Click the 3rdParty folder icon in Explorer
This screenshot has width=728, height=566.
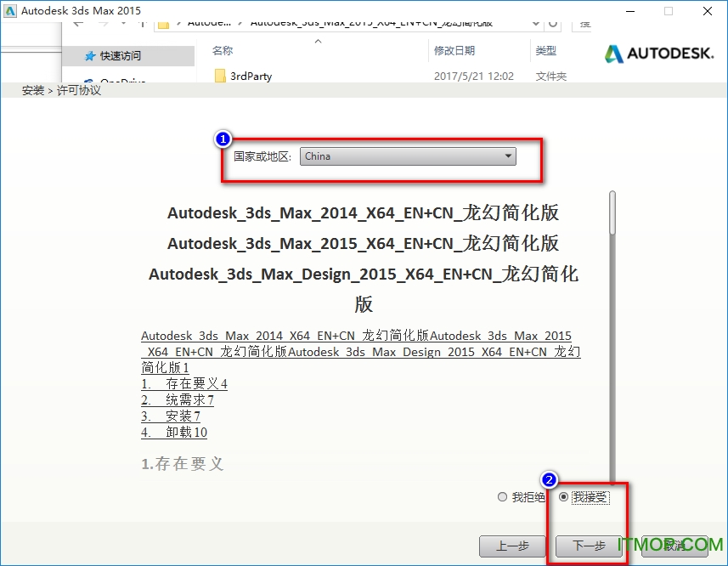tap(220, 76)
